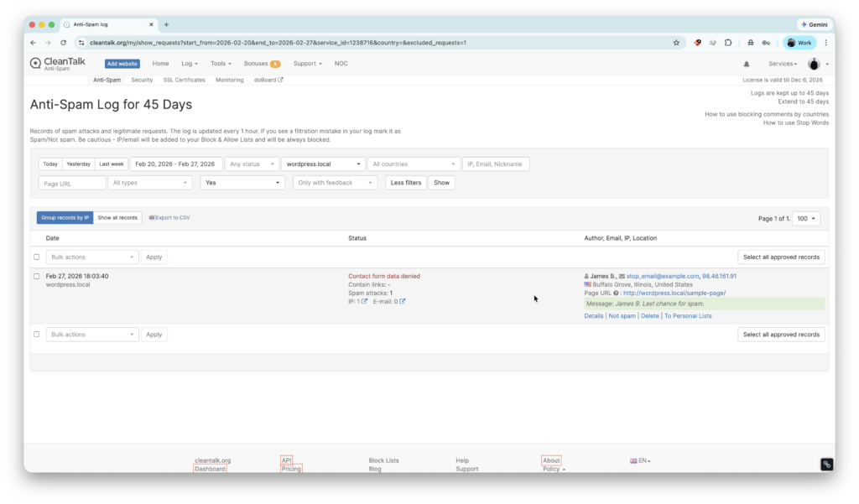Screen dimensions: 859x504
Task: Open notifications via the bell icon
Action: [746, 63]
